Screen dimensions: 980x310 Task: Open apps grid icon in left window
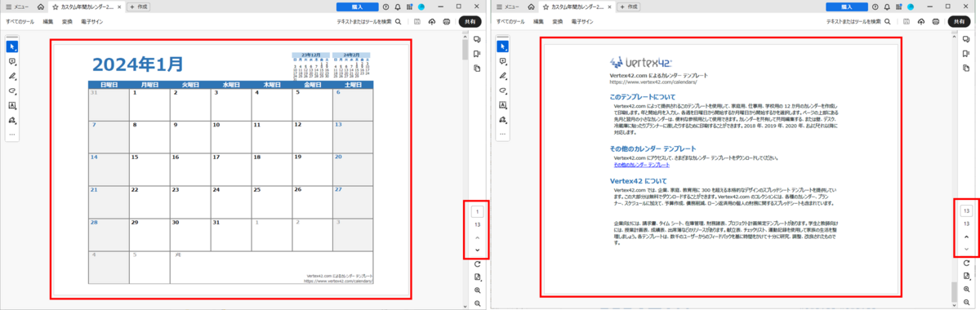click(409, 7)
